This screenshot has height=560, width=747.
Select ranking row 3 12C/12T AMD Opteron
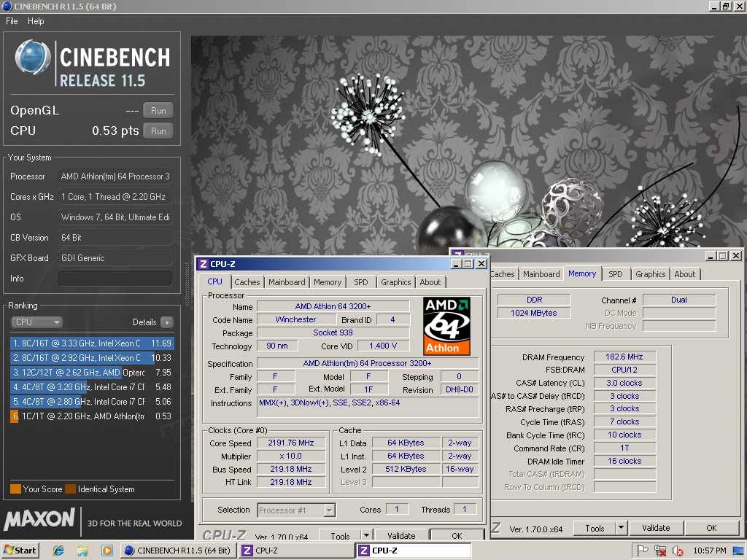point(91,373)
